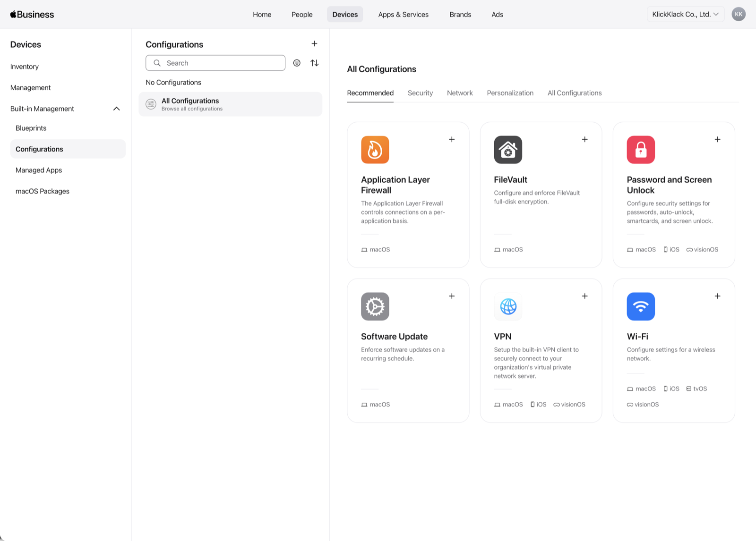The width and height of the screenshot is (756, 541).
Task: Collapse the Built-in Management section
Action: pos(116,109)
